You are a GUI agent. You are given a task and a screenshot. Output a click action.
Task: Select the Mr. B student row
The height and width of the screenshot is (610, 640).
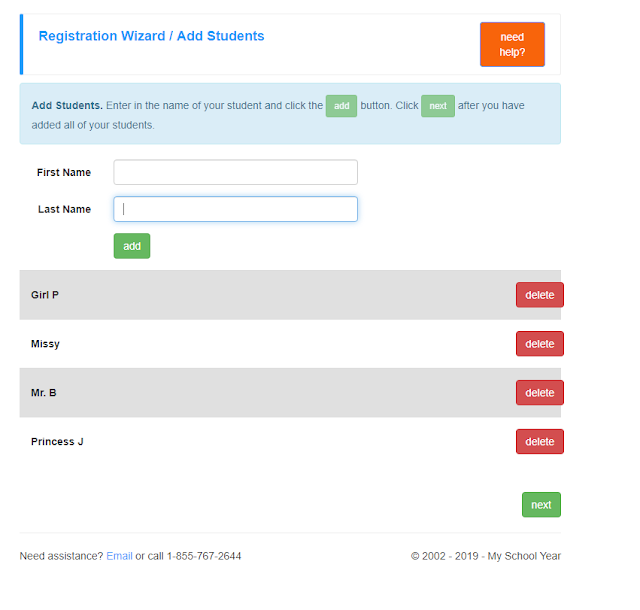pyautogui.click(x=290, y=393)
